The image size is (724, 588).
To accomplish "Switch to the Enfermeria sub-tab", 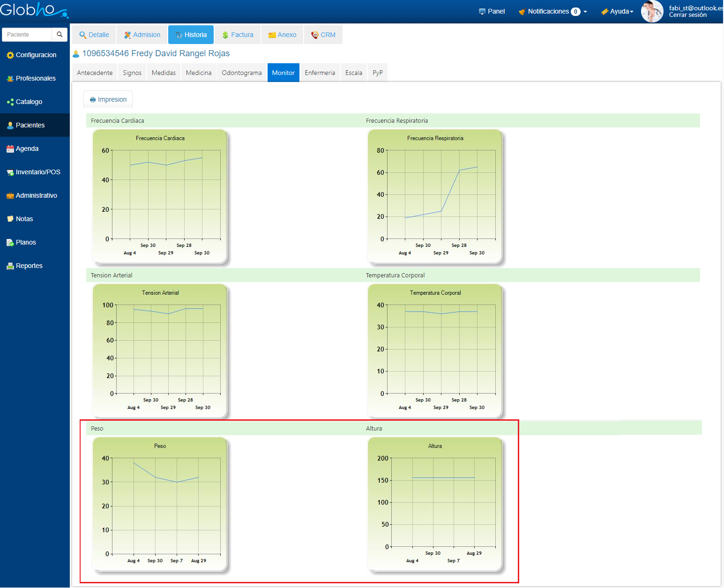I will [x=320, y=73].
